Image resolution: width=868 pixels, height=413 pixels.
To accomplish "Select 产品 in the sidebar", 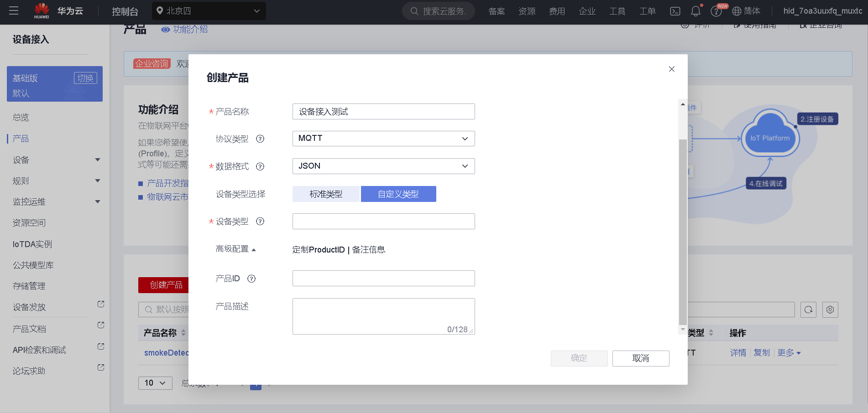I will [x=21, y=139].
